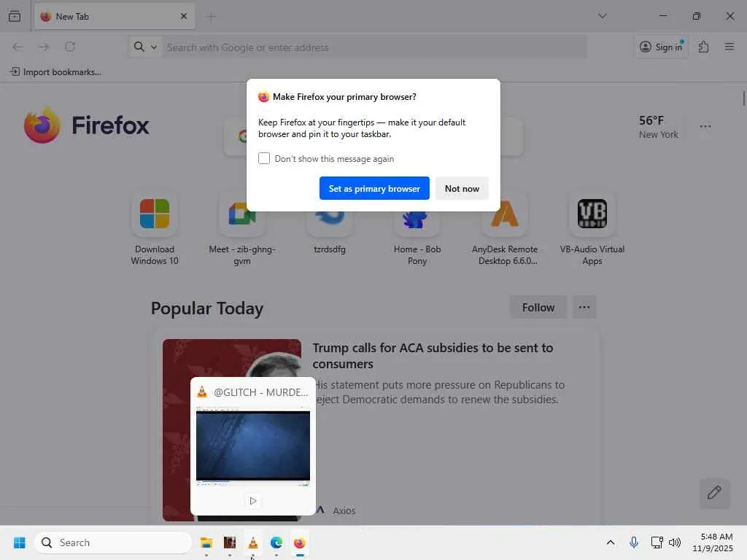Click play in the VLC taskbar preview
The width and height of the screenshot is (747, 560).
253,501
